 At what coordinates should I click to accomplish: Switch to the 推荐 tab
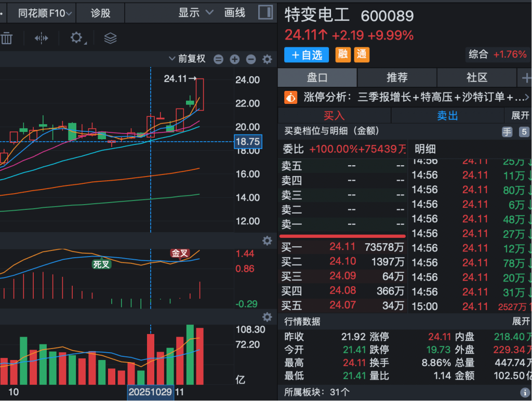pos(397,77)
